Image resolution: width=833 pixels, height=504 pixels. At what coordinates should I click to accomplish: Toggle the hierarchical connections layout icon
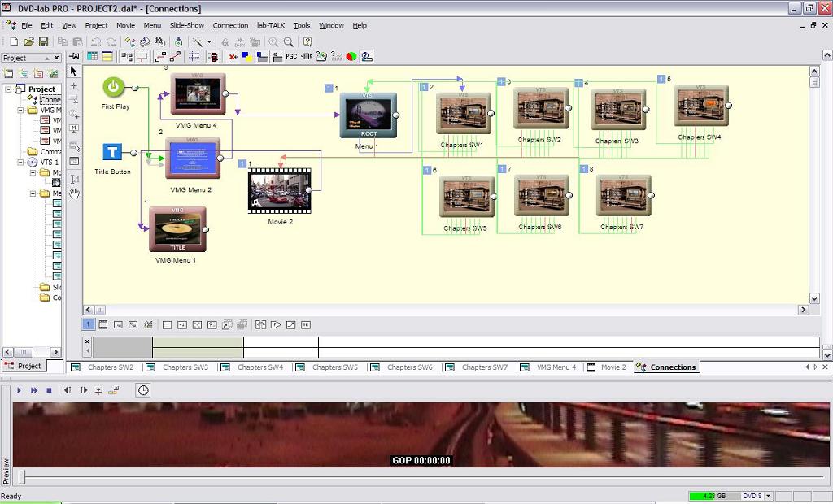point(126,56)
